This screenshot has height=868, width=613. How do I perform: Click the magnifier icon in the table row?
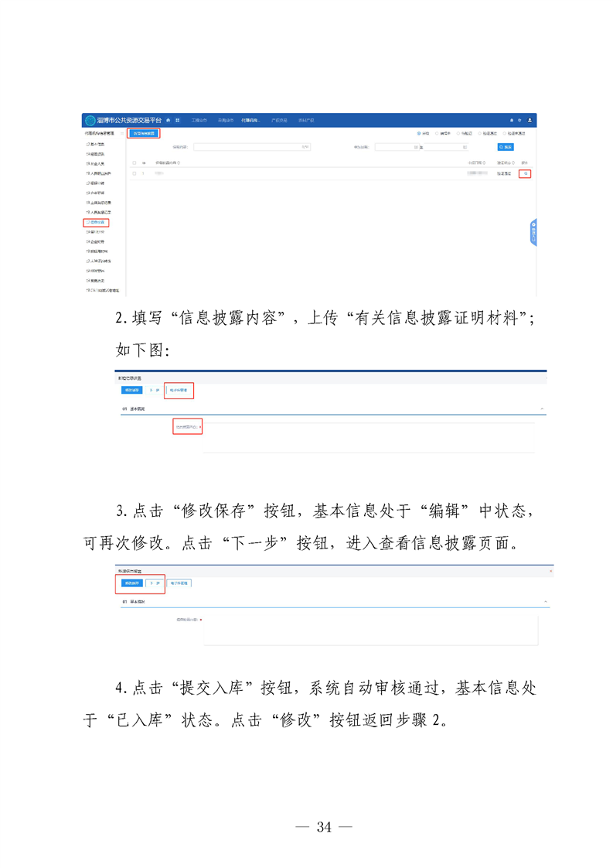pos(526,174)
